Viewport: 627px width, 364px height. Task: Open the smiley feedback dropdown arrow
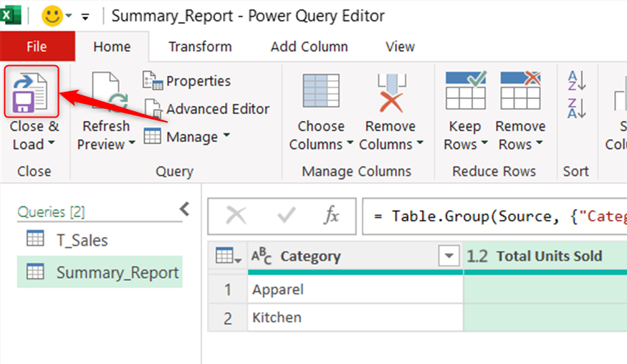[69, 16]
